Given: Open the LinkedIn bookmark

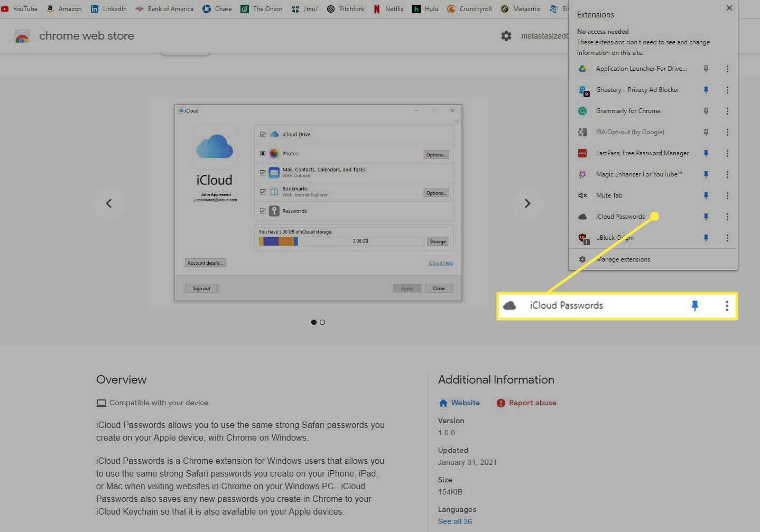Looking at the screenshot, I should 108,8.
